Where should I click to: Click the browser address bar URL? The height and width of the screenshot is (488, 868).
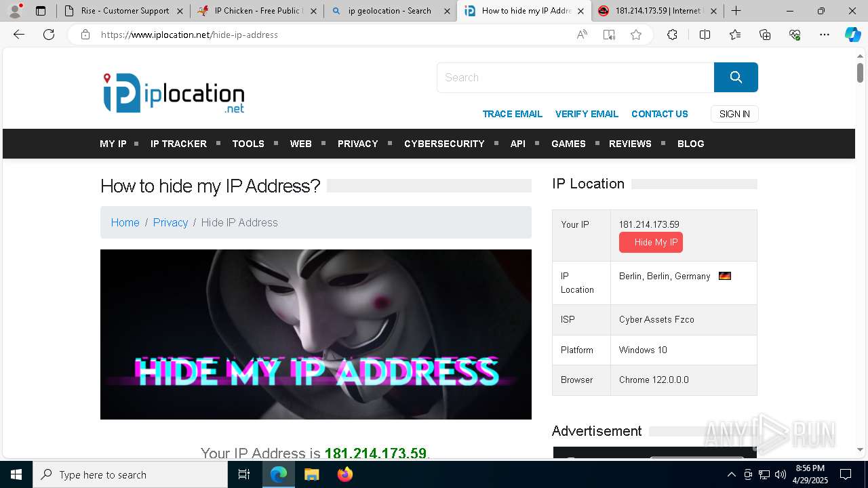click(190, 35)
